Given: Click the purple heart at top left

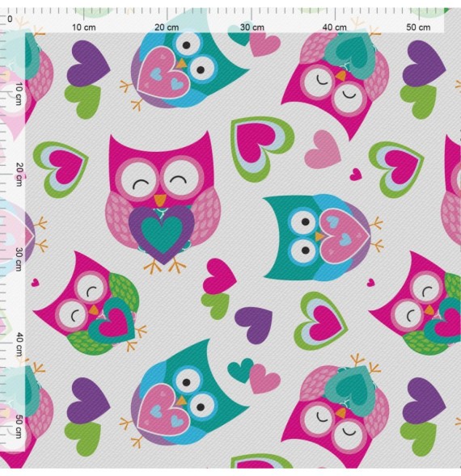Looking at the screenshot, I should 88,64.
